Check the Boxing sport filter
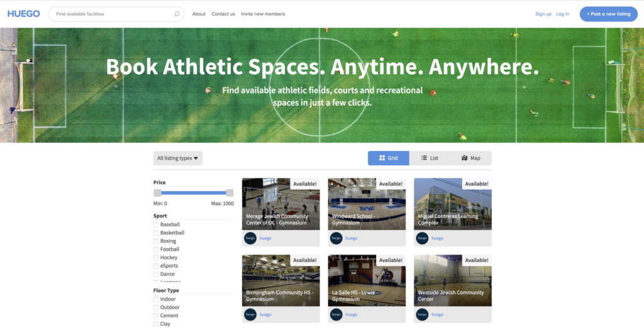This screenshot has width=644, height=328. [156, 241]
